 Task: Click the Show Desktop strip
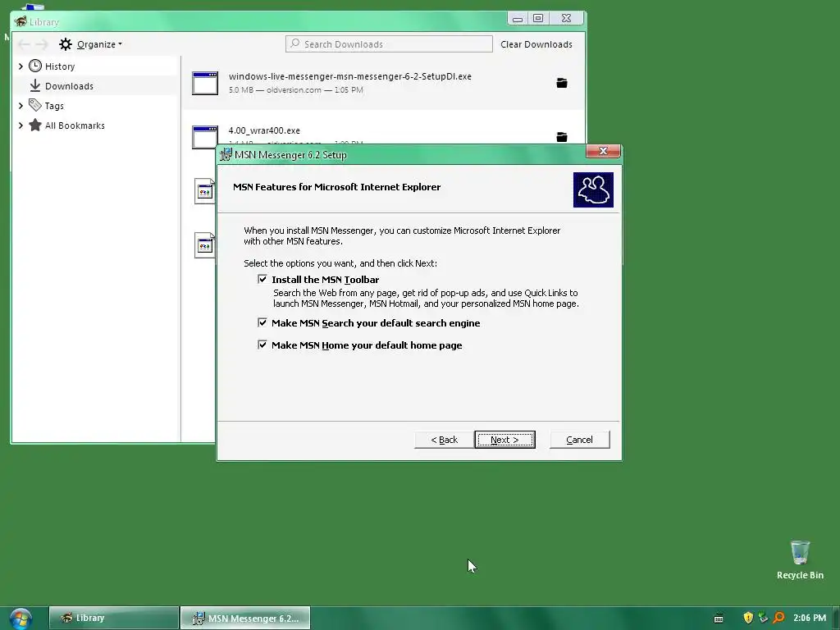836,619
